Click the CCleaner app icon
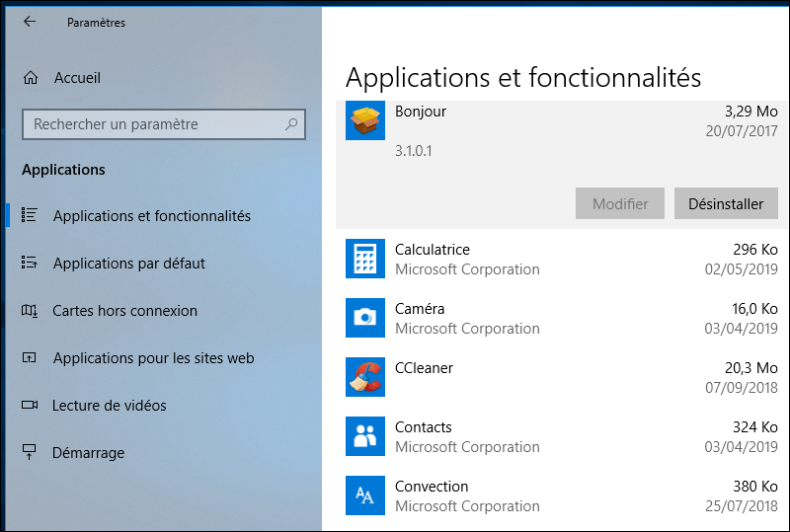 click(x=364, y=377)
